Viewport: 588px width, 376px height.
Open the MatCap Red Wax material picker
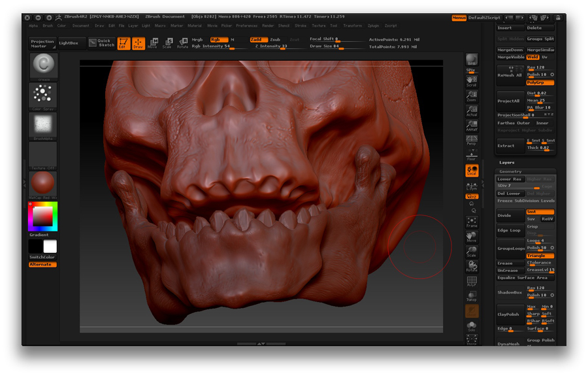pyautogui.click(x=43, y=185)
